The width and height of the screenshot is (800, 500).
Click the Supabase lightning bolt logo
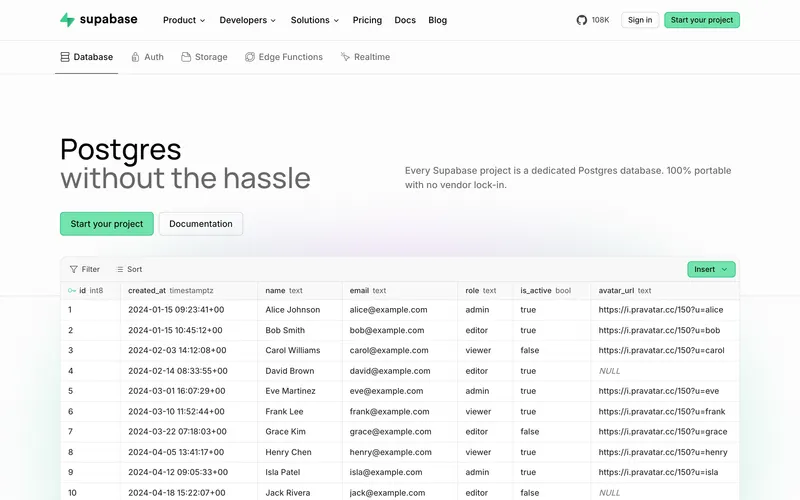[x=67, y=20]
